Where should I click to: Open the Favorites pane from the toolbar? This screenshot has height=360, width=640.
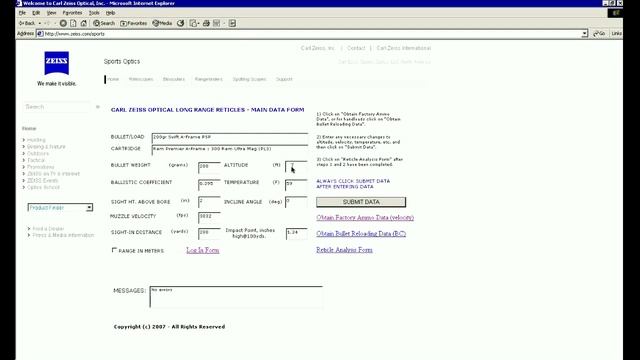(133, 23)
